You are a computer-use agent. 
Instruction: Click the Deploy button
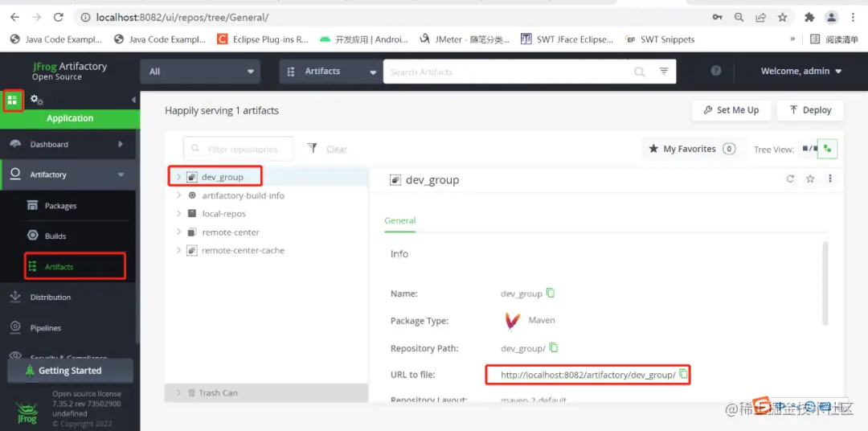(x=810, y=110)
